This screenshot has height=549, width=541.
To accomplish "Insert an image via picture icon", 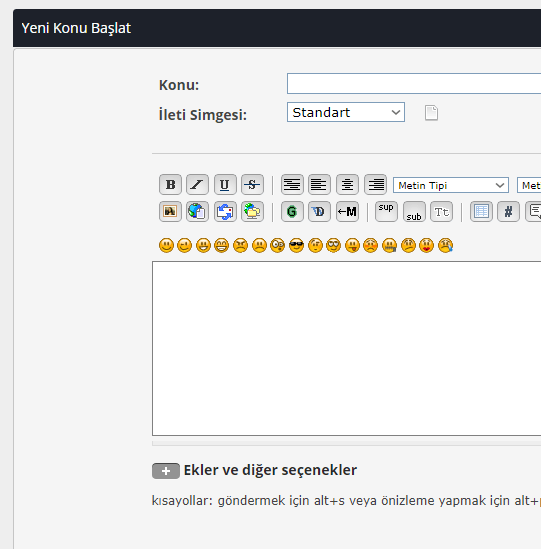I will [170, 211].
